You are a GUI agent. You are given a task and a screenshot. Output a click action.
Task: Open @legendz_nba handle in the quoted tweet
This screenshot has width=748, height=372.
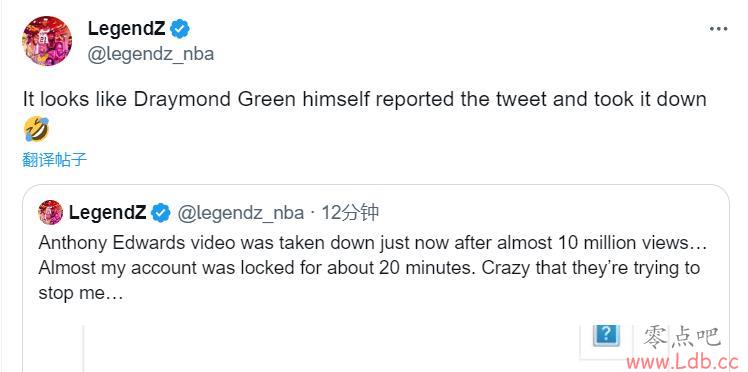pos(240,213)
